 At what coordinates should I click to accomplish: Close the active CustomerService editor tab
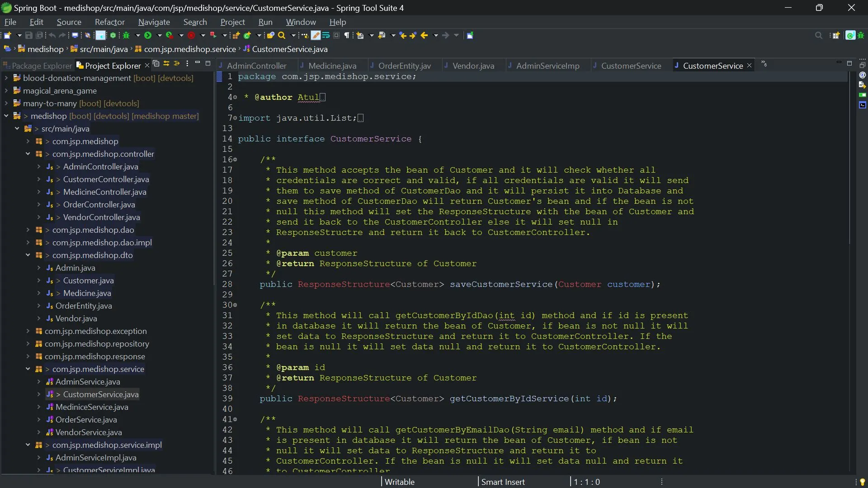(x=749, y=66)
